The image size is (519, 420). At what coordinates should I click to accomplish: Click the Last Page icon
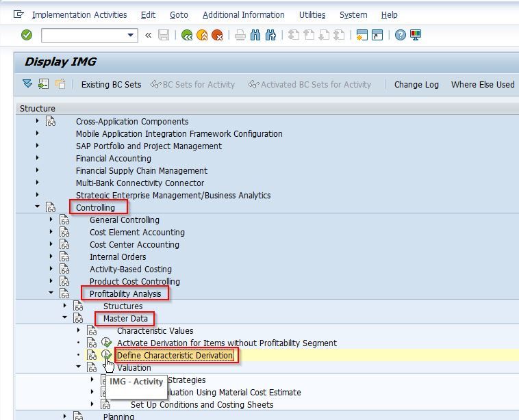[x=339, y=35]
